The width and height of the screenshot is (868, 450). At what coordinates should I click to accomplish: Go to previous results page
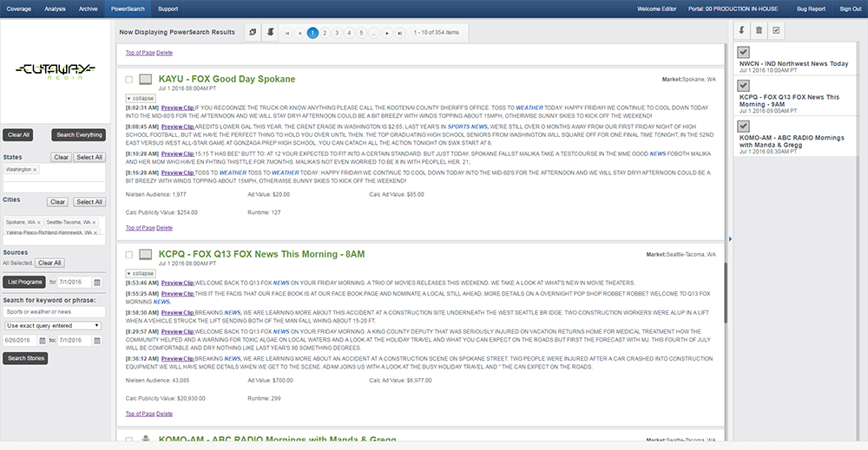(299, 33)
